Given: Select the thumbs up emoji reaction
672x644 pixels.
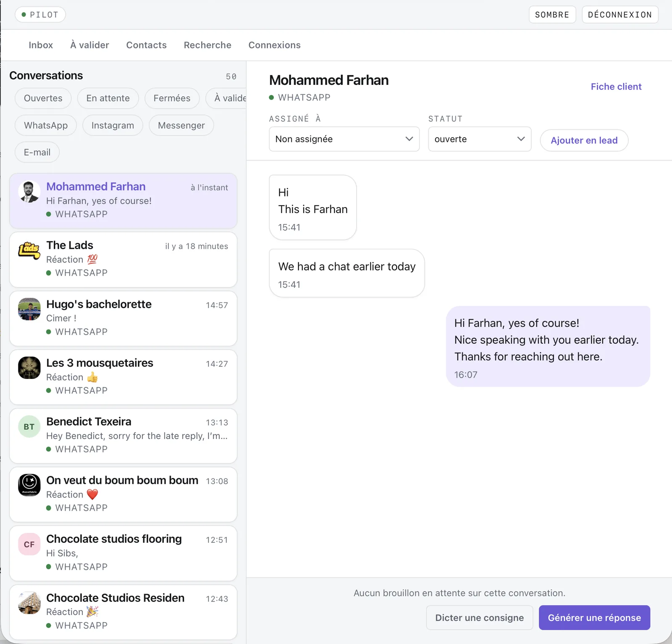Looking at the screenshot, I should 92,377.
